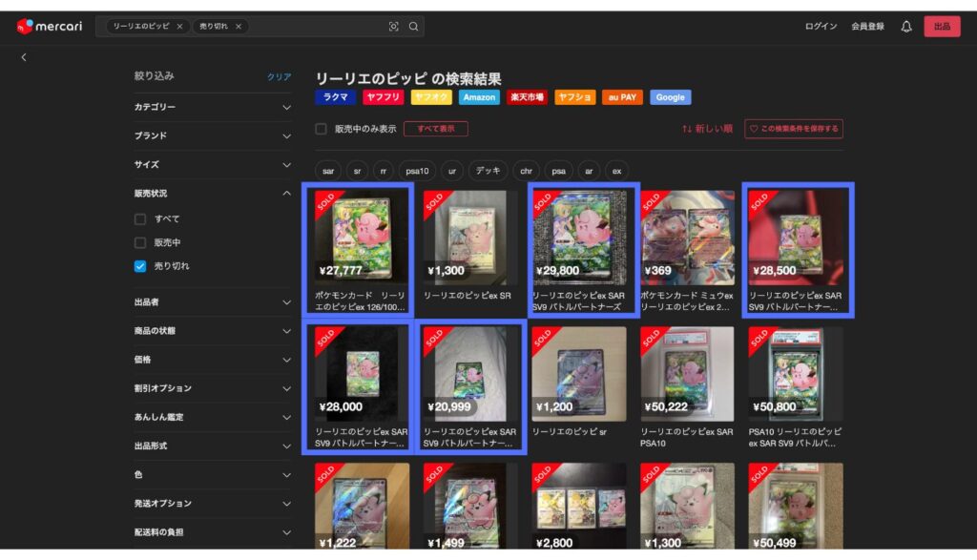This screenshot has width=977, height=560.
Task: Check the すべて status checkbox
Action: click(x=140, y=219)
